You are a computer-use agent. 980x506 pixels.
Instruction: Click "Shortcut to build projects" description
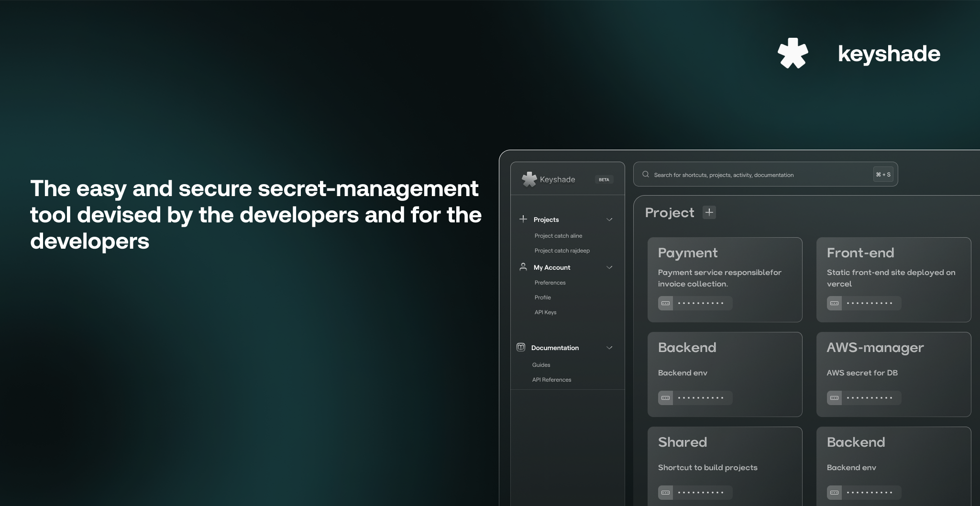click(x=707, y=467)
